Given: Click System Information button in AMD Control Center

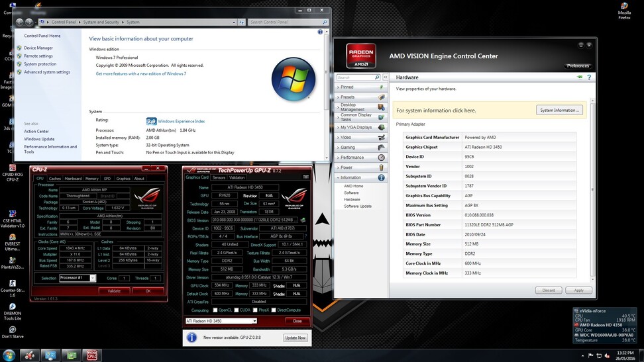Looking at the screenshot, I should (559, 111).
